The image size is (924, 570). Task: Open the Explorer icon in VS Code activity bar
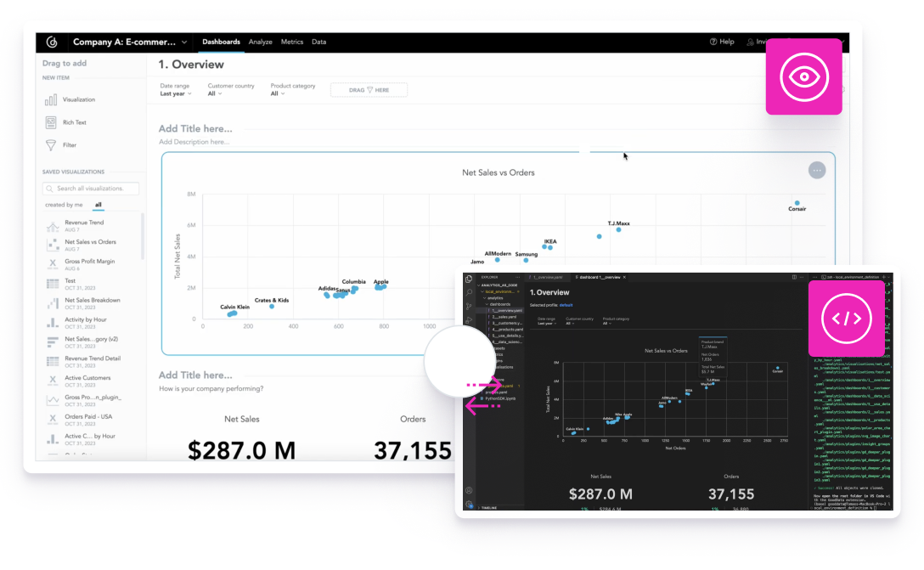click(x=469, y=279)
